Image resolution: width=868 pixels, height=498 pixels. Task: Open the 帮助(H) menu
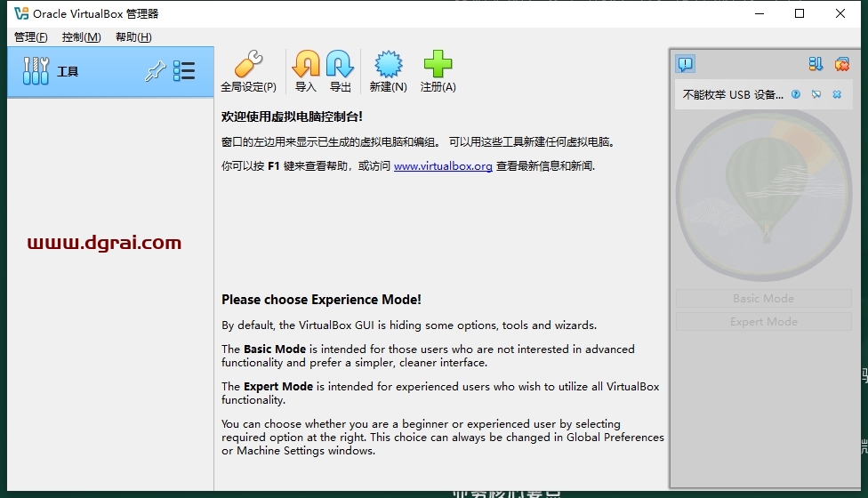pos(133,37)
